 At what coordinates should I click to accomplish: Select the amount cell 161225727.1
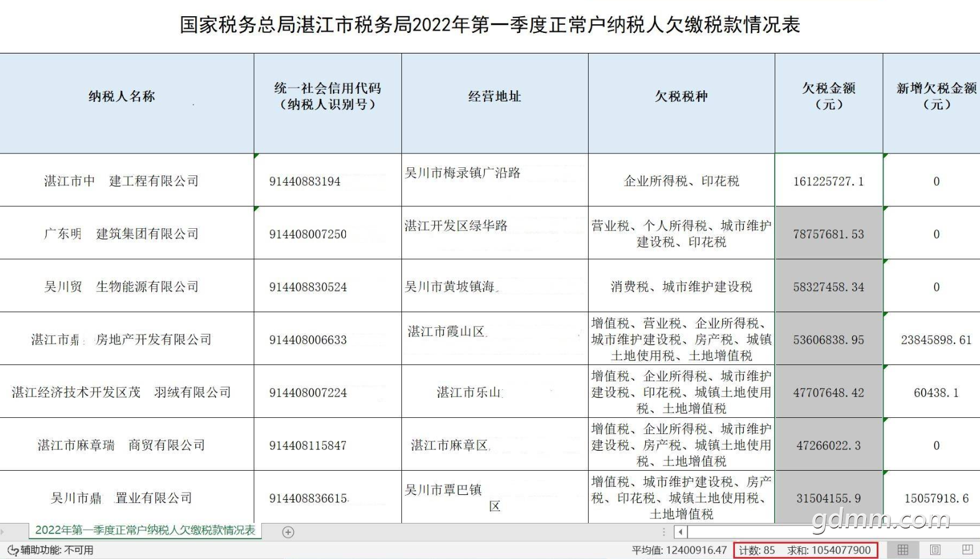tap(829, 180)
